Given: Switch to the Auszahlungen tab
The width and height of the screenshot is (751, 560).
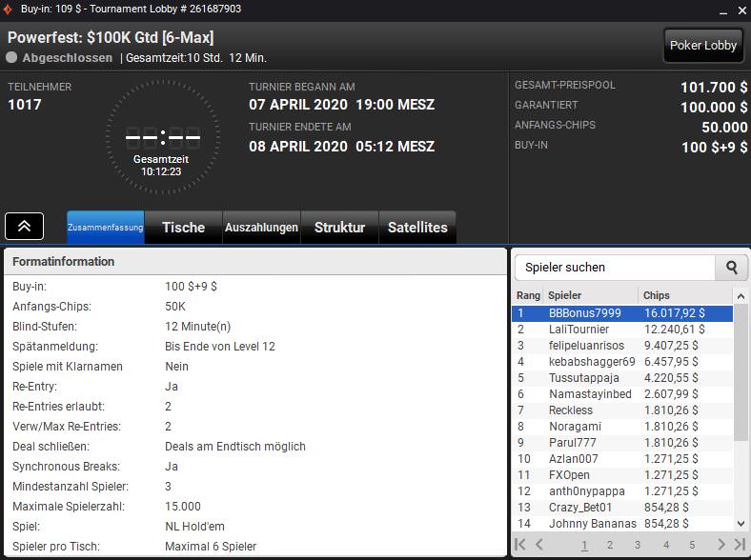Looking at the screenshot, I should point(261,228).
